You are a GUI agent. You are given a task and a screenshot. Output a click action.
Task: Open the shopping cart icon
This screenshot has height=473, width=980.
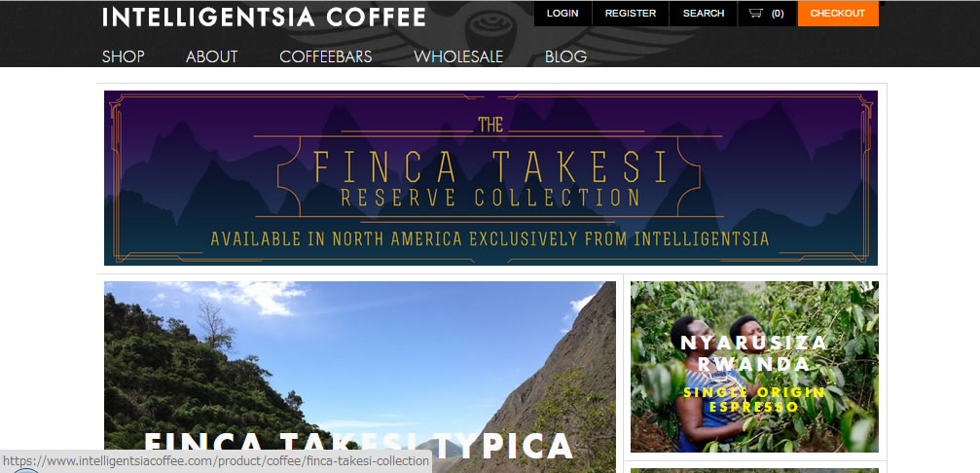click(x=755, y=13)
